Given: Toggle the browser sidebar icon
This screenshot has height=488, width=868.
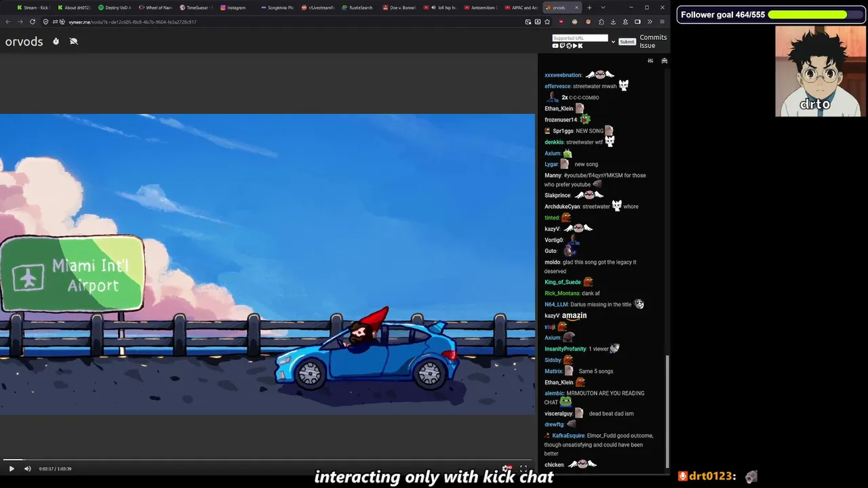Looking at the screenshot, I should pos(637,22).
